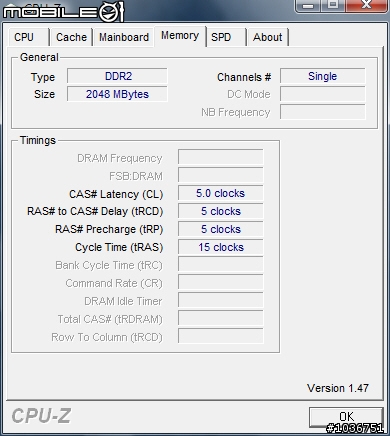This screenshot has height=436, width=390.
Task: Click the empty Command Rate field
Action: (221, 283)
